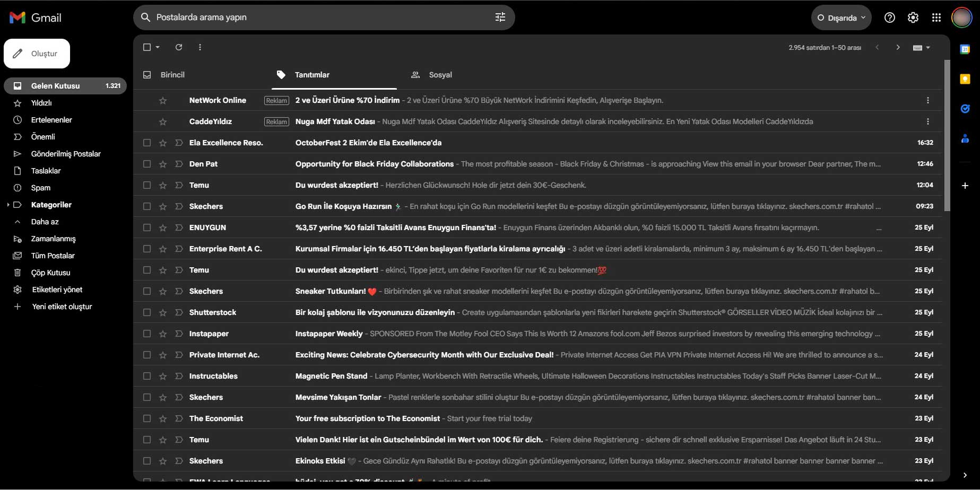Open Taslaklar drafts
The image size is (980, 490).
pyautogui.click(x=46, y=171)
